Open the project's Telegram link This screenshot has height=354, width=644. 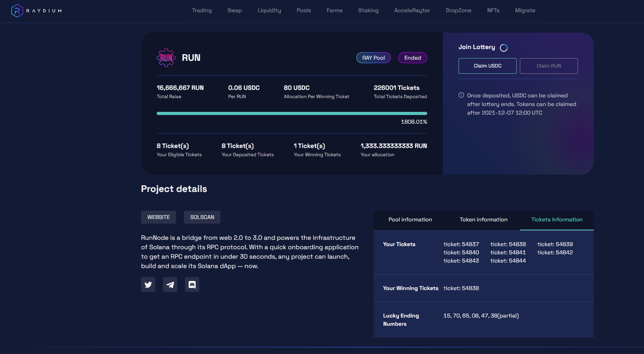[x=170, y=285]
